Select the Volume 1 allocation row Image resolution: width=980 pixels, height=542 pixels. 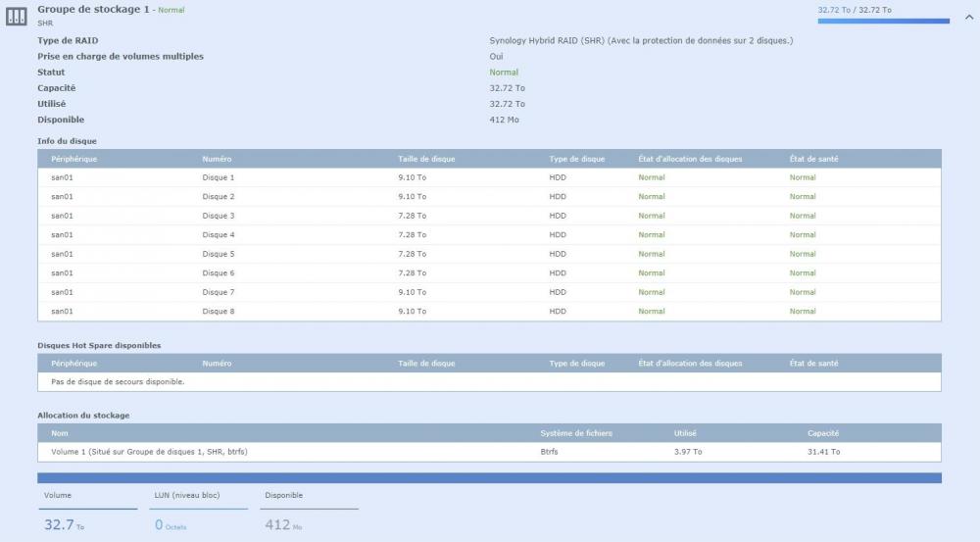(x=488, y=452)
